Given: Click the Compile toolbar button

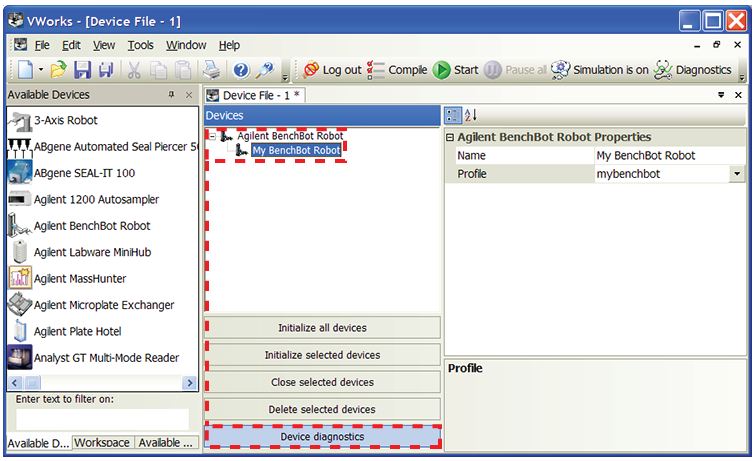Looking at the screenshot, I should click(x=397, y=70).
